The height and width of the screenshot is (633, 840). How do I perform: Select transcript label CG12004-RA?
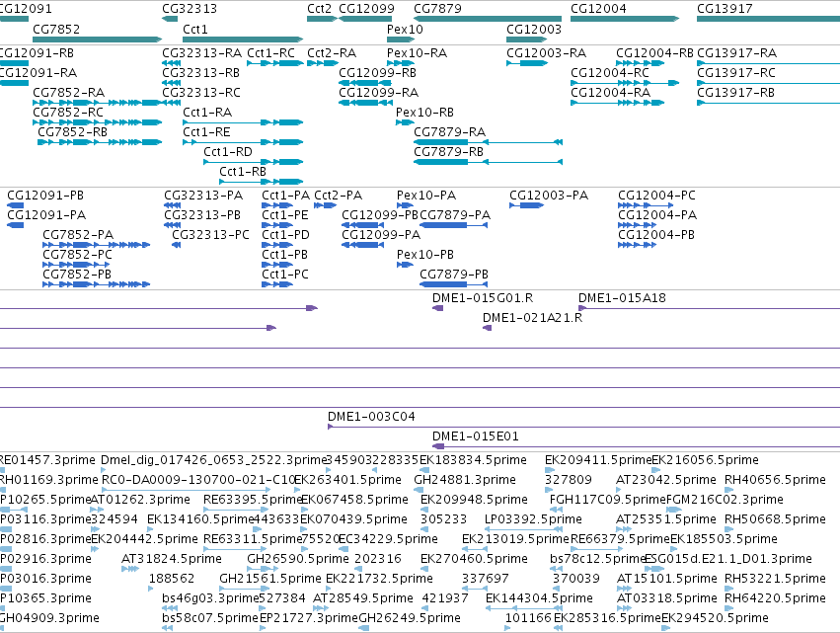click(x=611, y=92)
